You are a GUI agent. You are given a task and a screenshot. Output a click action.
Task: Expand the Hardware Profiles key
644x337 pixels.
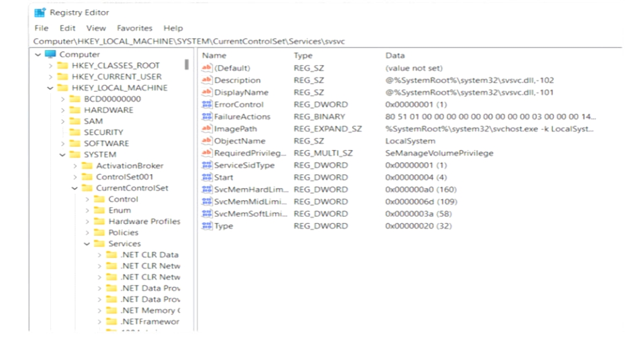[x=87, y=222]
